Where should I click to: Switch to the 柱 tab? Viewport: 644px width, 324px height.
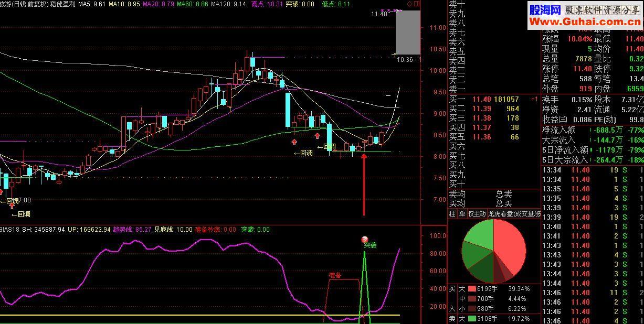(452, 214)
